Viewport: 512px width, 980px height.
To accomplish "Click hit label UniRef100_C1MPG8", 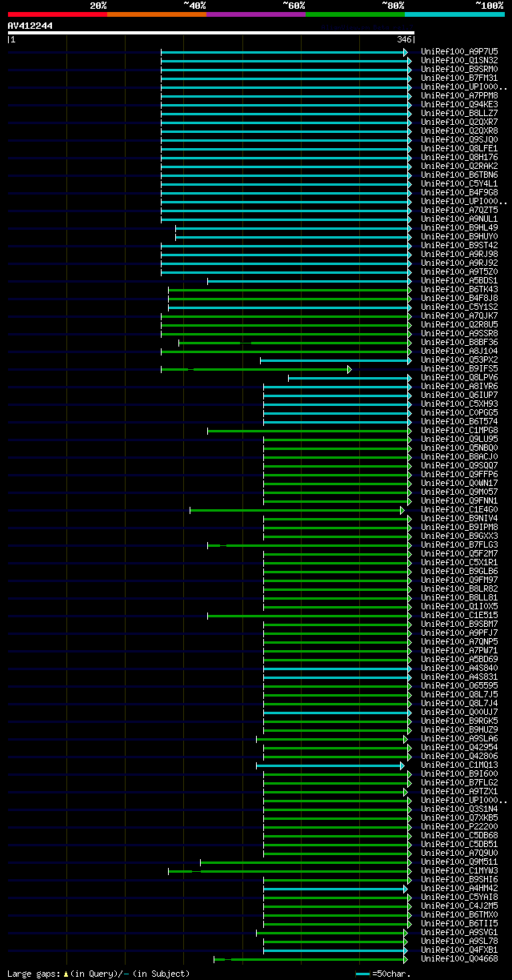I will click(459, 430).
